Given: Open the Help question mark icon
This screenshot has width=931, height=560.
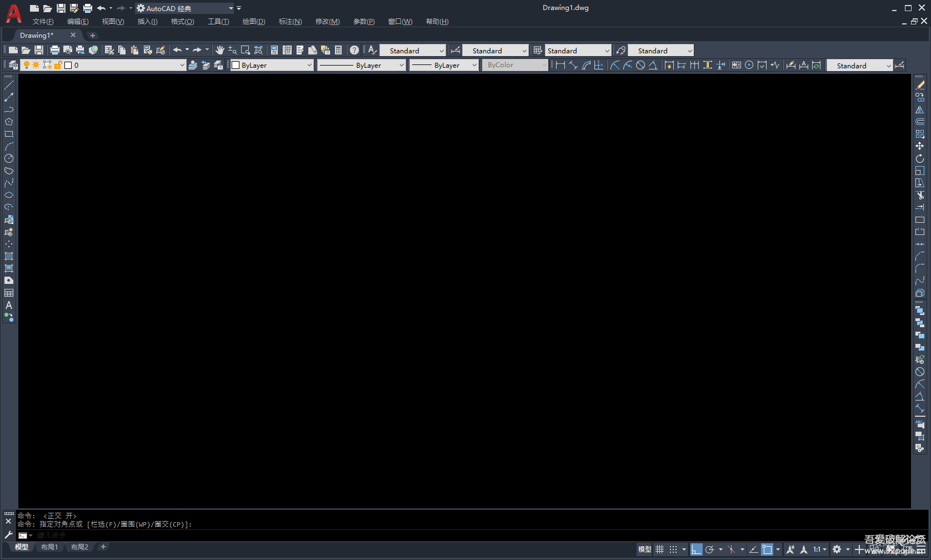Looking at the screenshot, I should (354, 50).
